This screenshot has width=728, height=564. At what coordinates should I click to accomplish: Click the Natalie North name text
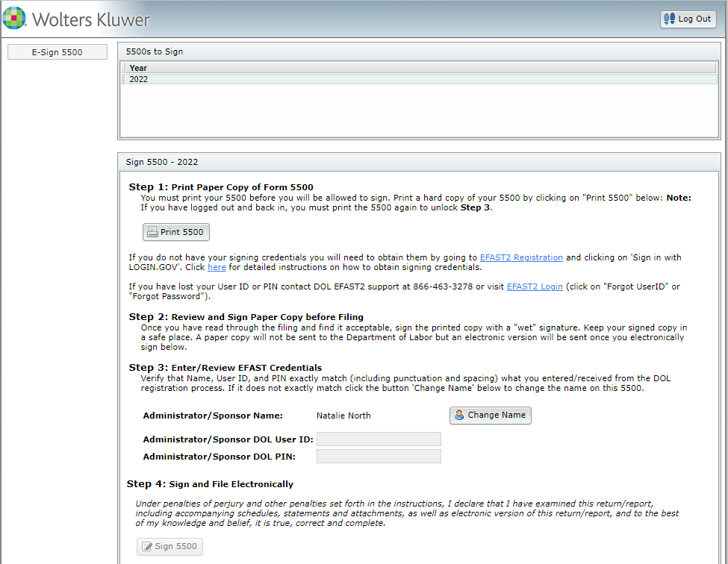pos(343,416)
